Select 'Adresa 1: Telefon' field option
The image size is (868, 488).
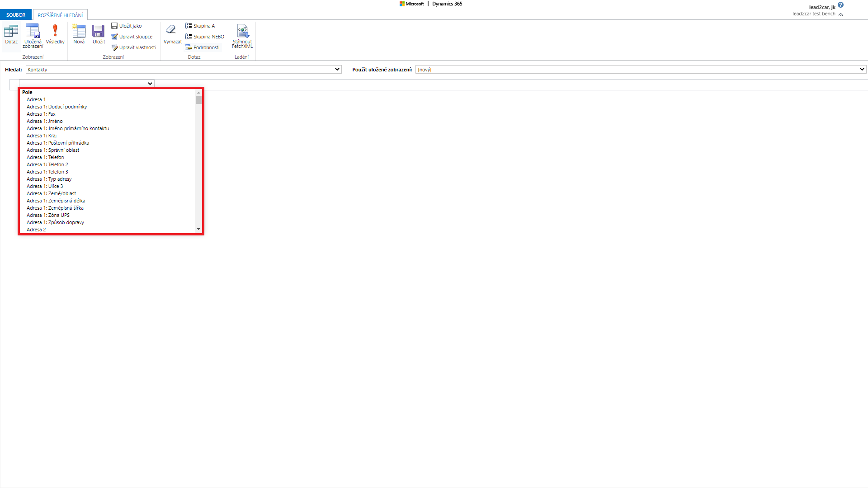(45, 157)
